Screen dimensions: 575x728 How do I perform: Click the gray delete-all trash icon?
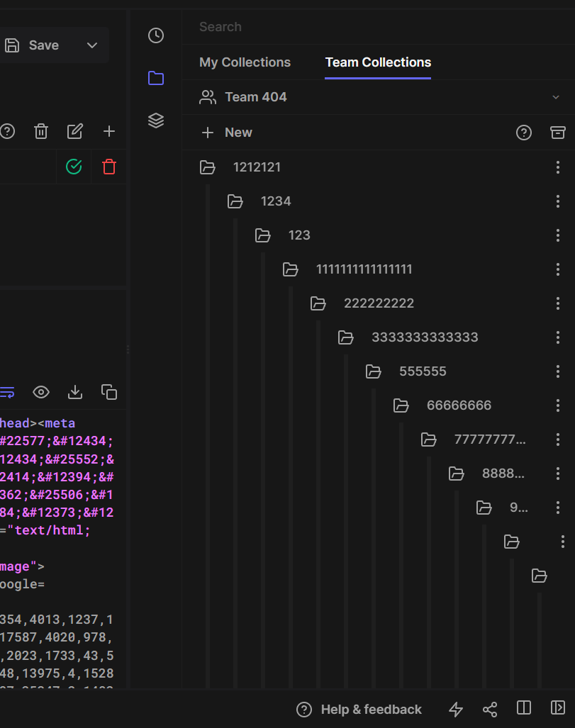[41, 131]
